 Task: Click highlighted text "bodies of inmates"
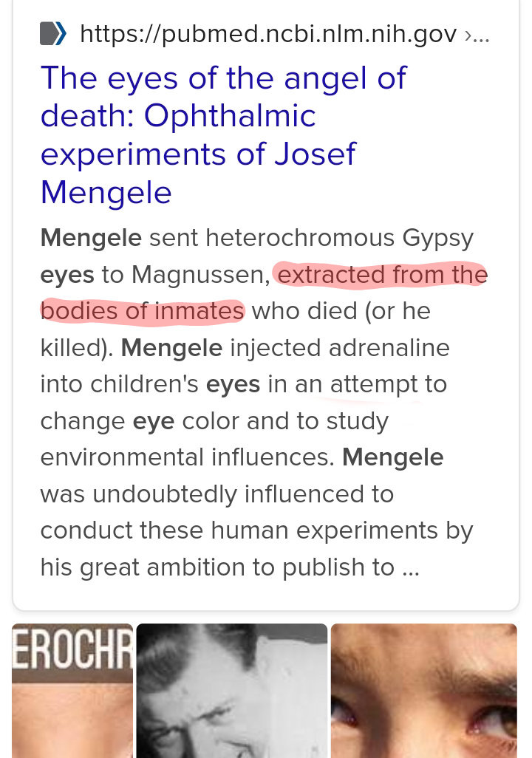coord(142,311)
